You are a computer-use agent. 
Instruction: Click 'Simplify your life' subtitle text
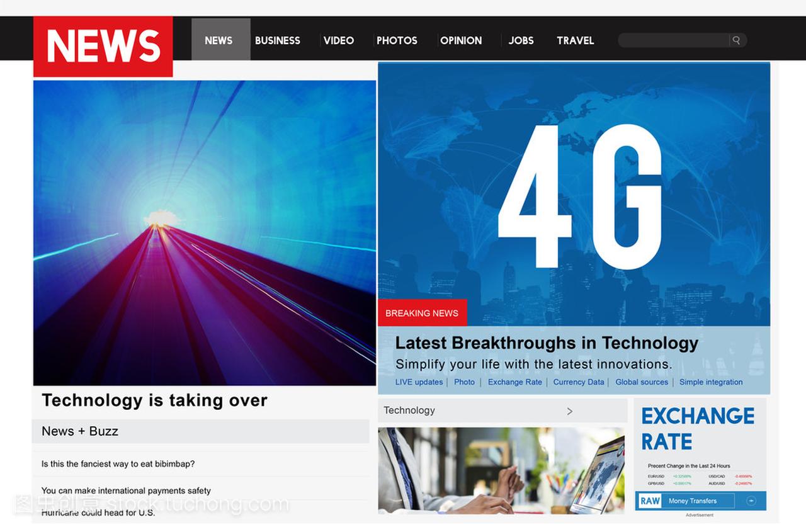pos(533,365)
